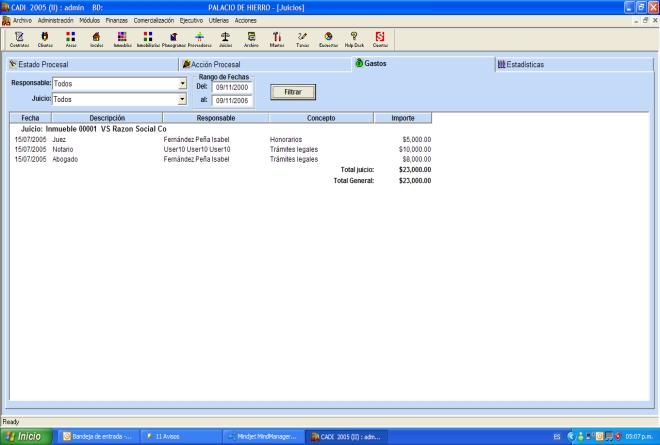Expand the Responsable dropdown
Screen dimensions: 660x445
(x=182, y=84)
